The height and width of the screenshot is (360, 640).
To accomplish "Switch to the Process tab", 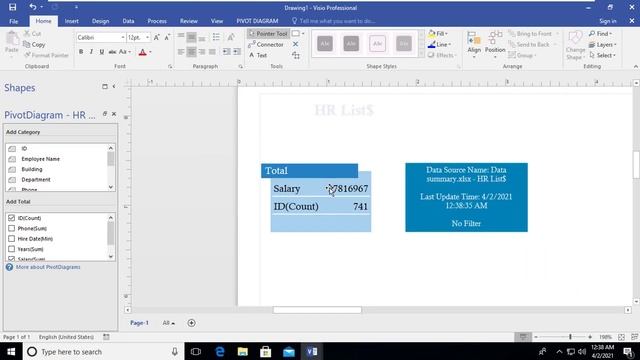I will click(157, 21).
